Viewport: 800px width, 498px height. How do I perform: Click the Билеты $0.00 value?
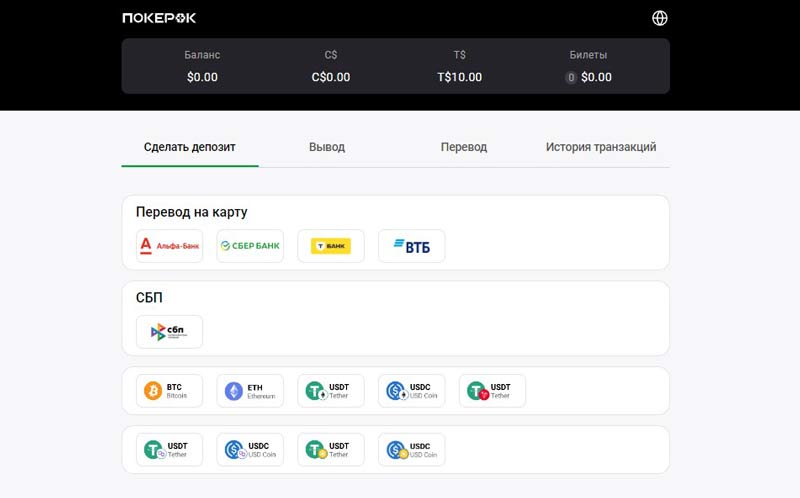click(596, 77)
